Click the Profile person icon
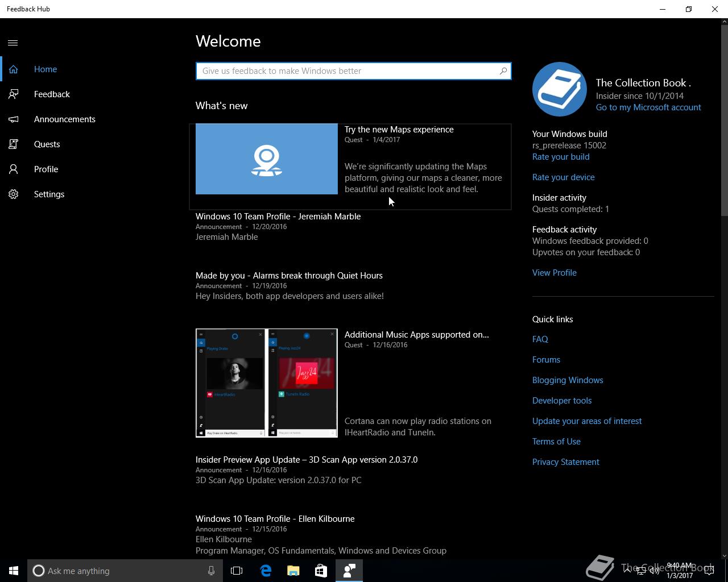 coord(13,169)
